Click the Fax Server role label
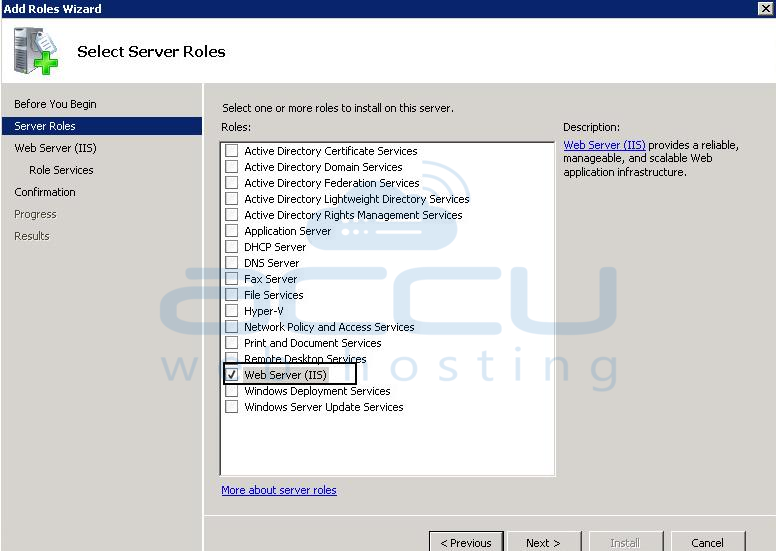Viewport: 776px width, 551px height. click(271, 279)
